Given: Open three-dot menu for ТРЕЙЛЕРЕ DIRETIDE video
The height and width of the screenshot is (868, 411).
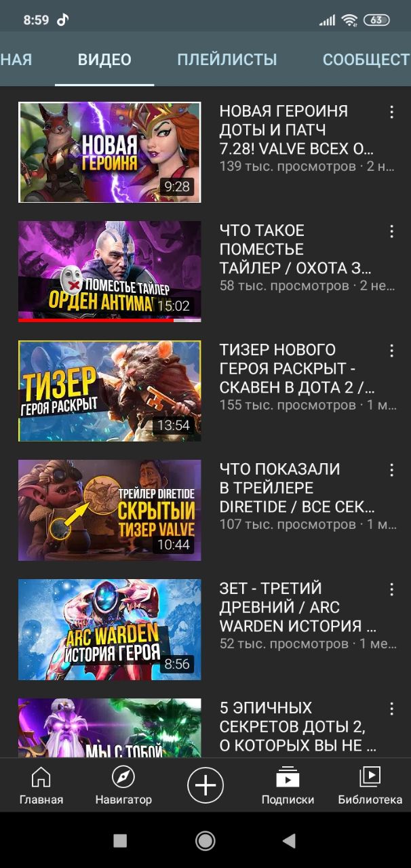Looking at the screenshot, I should (x=391, y=470).
